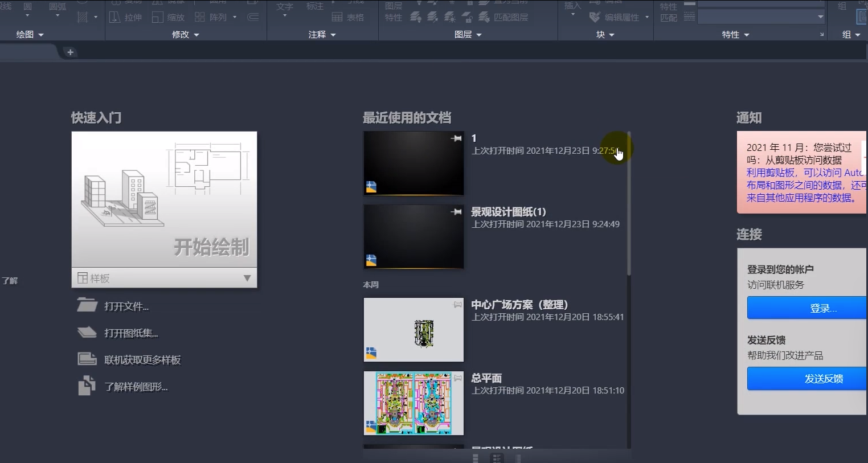Click 了解样例图形 link
Viewport: 868px width, 463px height.
click(136, 387)
